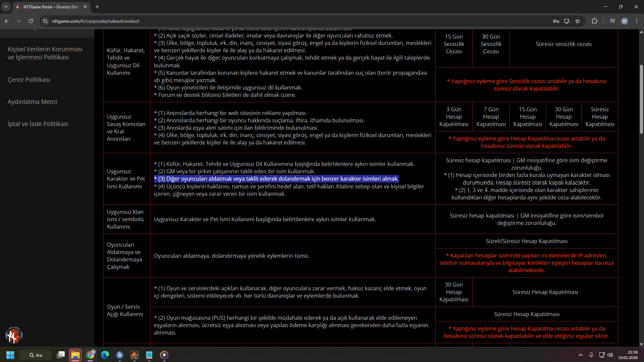Click the page vertical scrollbar thumb
Viewport: 644px width, 362px height.
tap(641, 99)
